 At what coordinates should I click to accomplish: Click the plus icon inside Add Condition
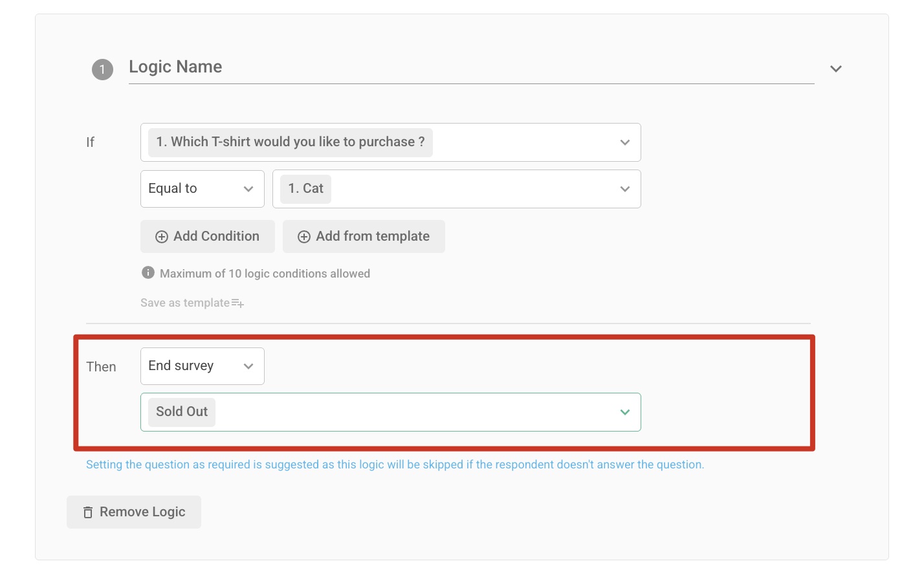click(x=161, y=237)
